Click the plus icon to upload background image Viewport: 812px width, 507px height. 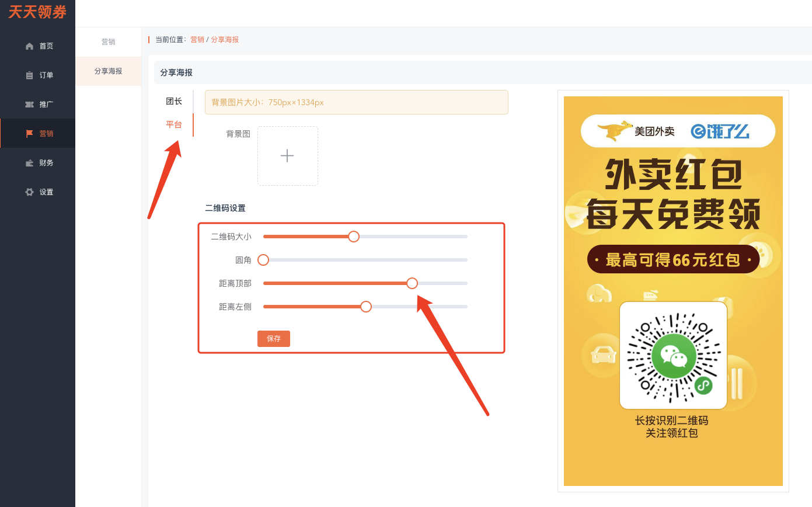tap(287, 156)
